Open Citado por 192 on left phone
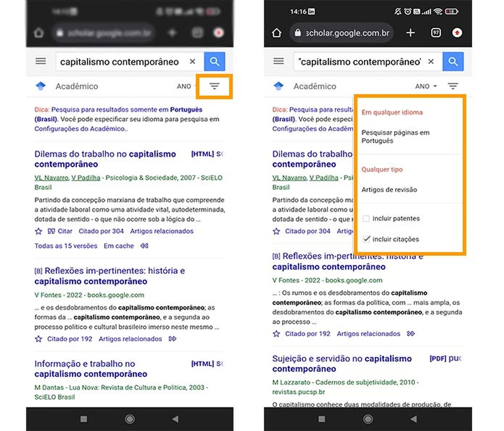 pyautogui.click(x=70, y=339)
